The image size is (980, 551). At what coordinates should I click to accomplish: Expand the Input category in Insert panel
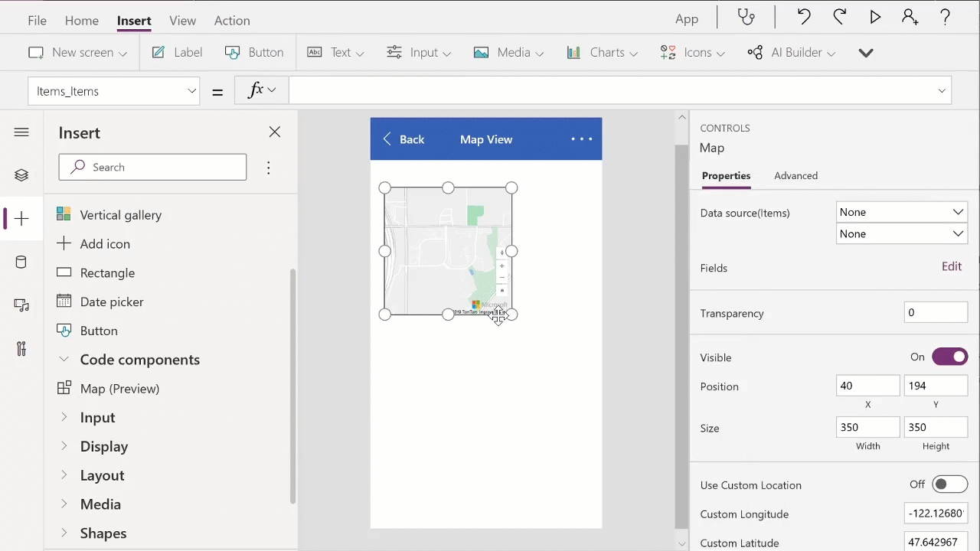tap(97, 417)
